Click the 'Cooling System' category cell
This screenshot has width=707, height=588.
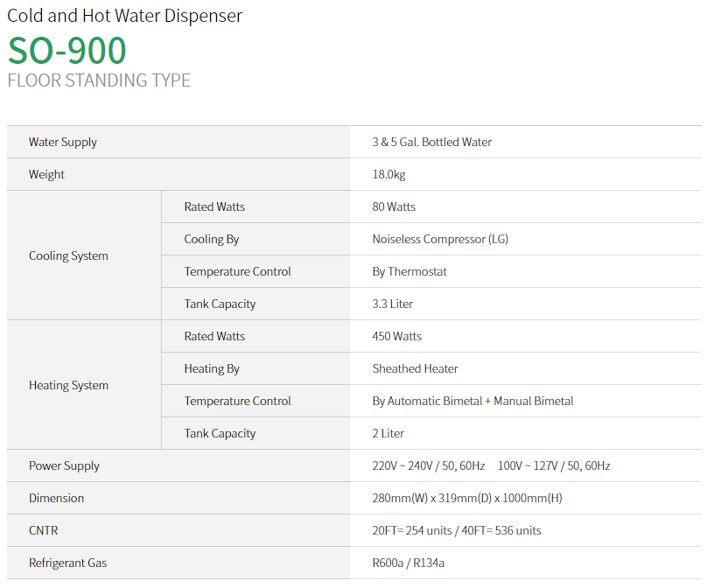(68, 255)
